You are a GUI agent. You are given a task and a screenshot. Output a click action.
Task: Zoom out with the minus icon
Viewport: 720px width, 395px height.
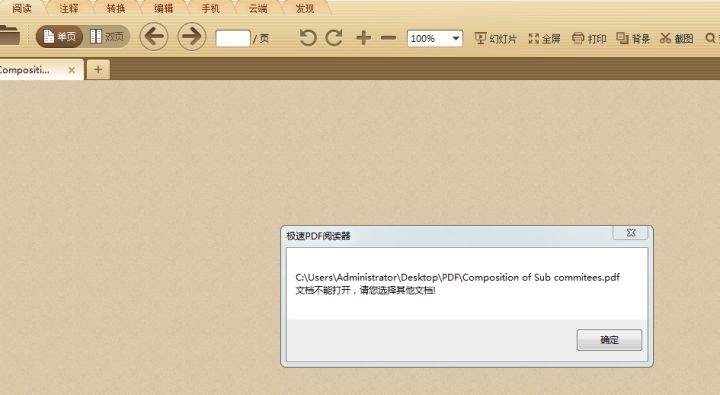pos(388,38)
